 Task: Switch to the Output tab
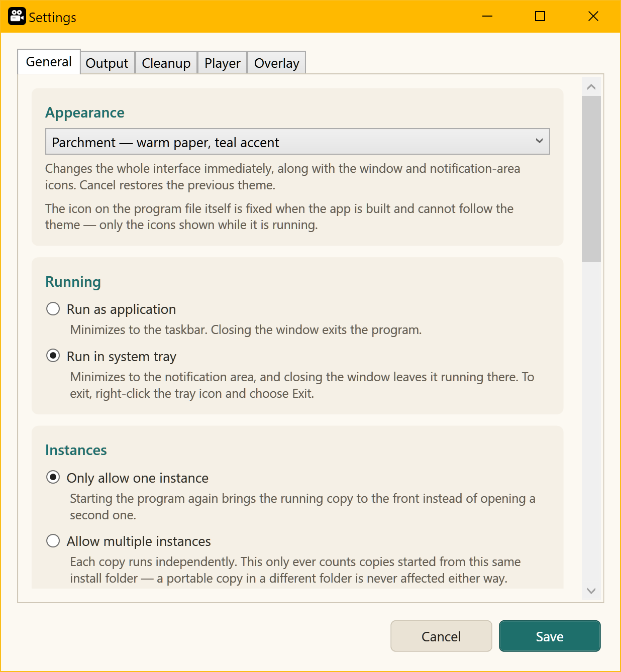[107, 63]
